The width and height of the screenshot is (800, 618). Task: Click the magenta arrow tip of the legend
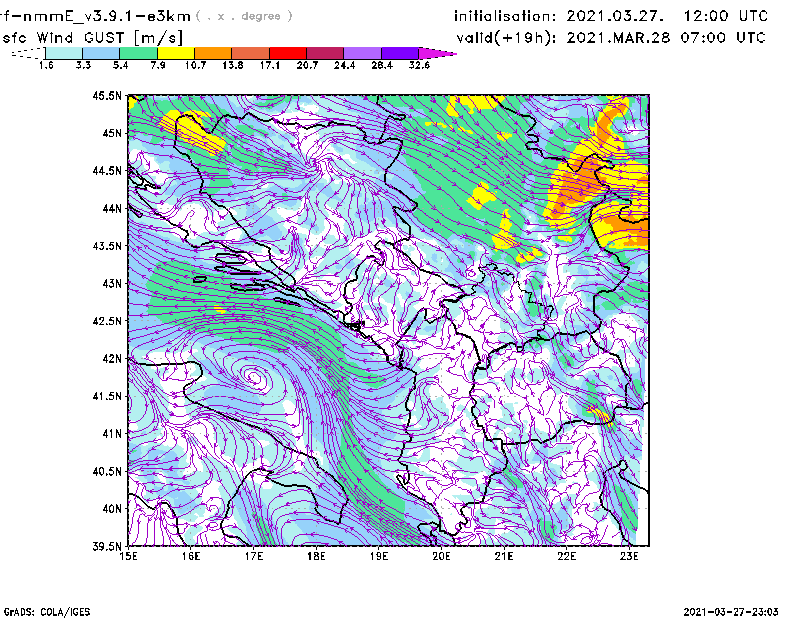coord(437,53)
